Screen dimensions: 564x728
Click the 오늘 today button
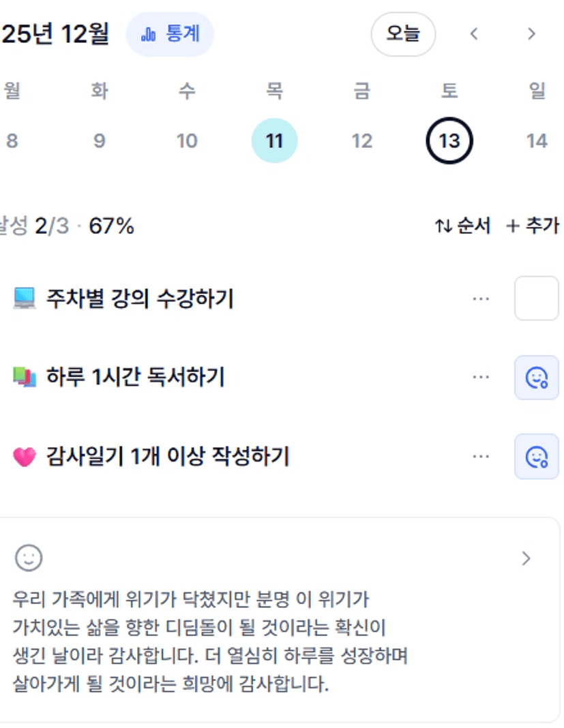pos(403,33)
